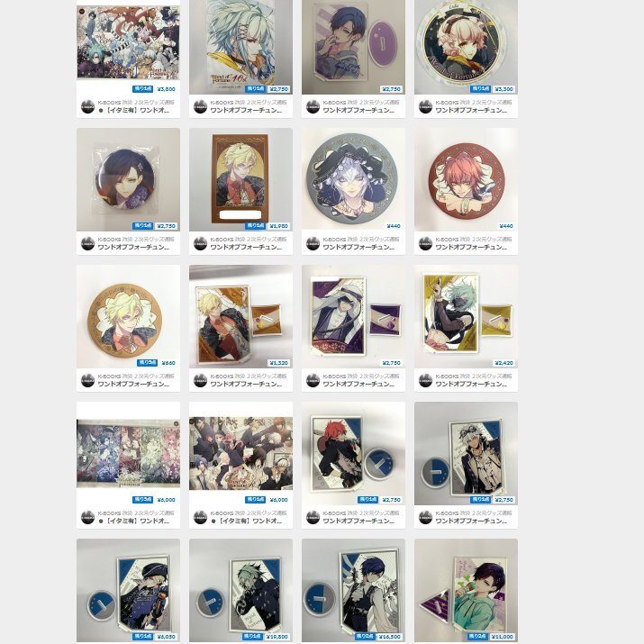Open the 【イタミ有】 title link under dark group poster
Screen dimensions: 644x644
(x=247, y=521)
